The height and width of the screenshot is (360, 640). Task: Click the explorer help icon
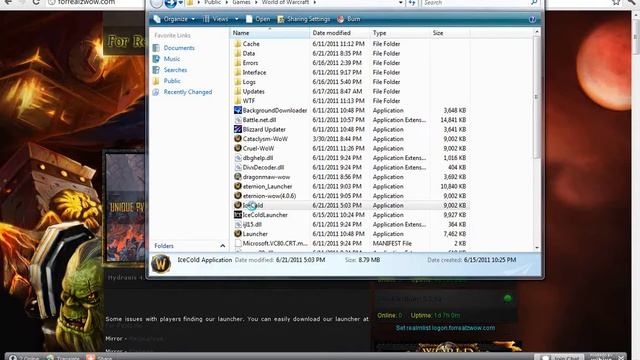point(532,19)
